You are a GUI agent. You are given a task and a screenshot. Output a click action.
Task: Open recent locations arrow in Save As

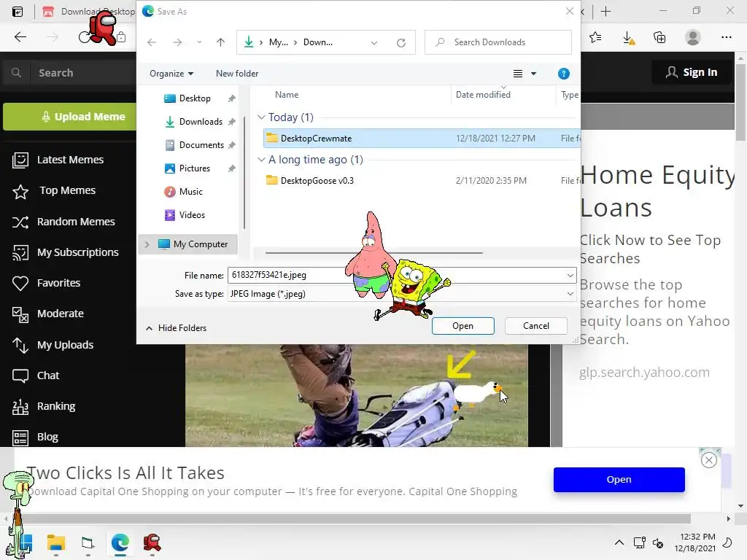199,42
